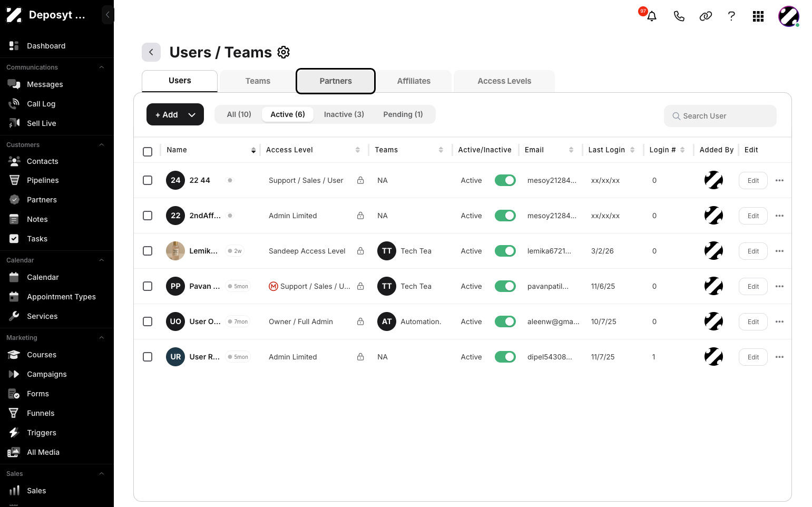Select the checkbox for 22 44 user
The width and height of the screenshot is (812, 507).
click(x=148, y=180)
